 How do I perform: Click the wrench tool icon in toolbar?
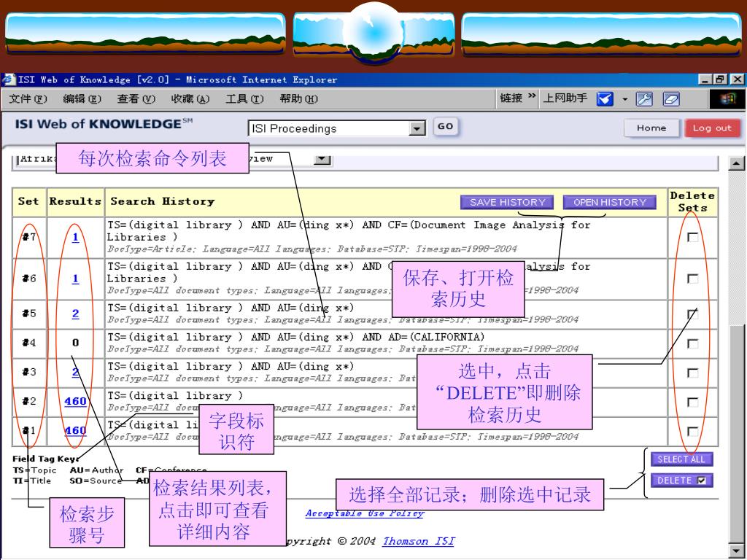tap(644, 99)
